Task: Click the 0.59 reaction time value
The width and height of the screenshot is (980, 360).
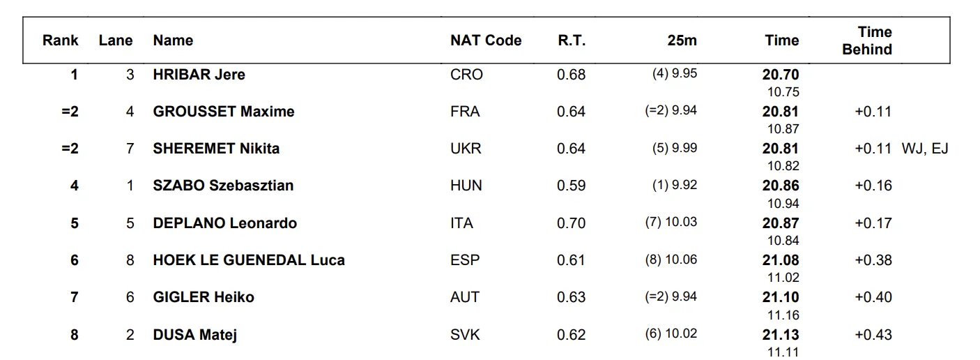Action: pos(571,186)
